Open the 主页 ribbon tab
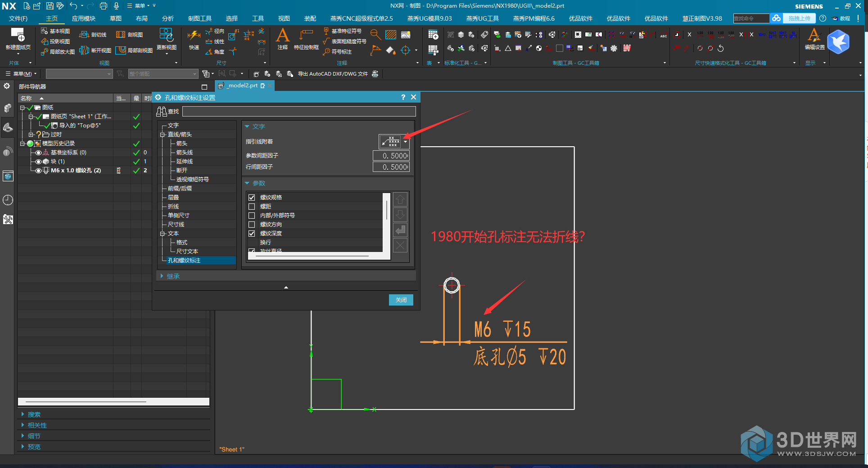Screen dimensions: 868x468 coord(52,18)
